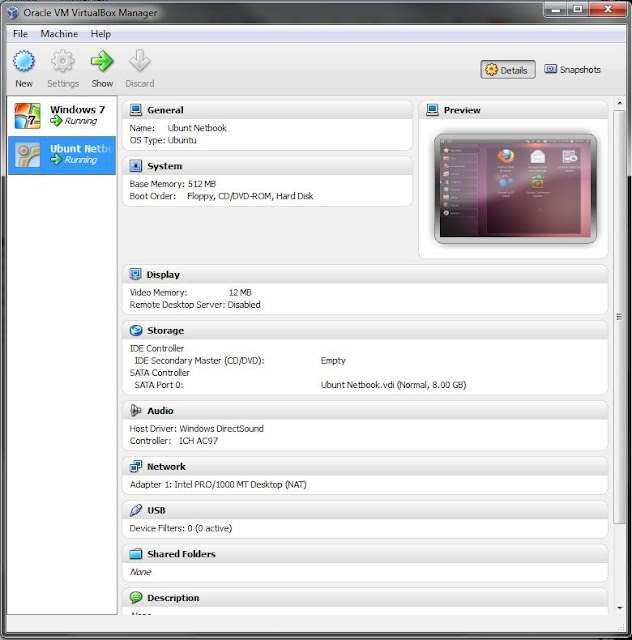
Task: Open the Display section header link
Action: tap(163, 275)
